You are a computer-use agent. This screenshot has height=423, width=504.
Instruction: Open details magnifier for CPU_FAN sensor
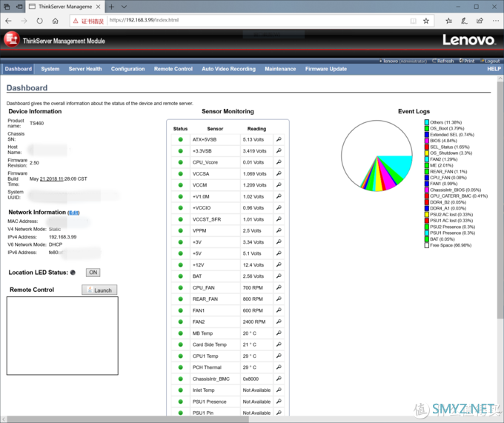tap(279, 287)
